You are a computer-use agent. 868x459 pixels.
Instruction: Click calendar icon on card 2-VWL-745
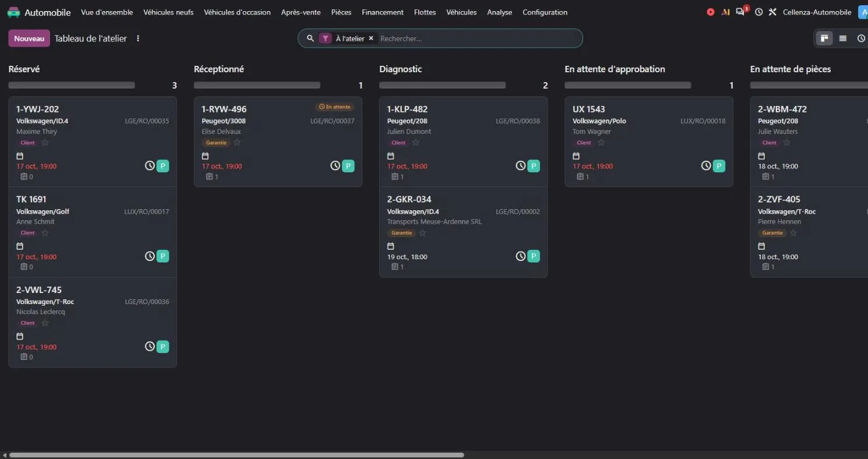[x=20, y=336]
